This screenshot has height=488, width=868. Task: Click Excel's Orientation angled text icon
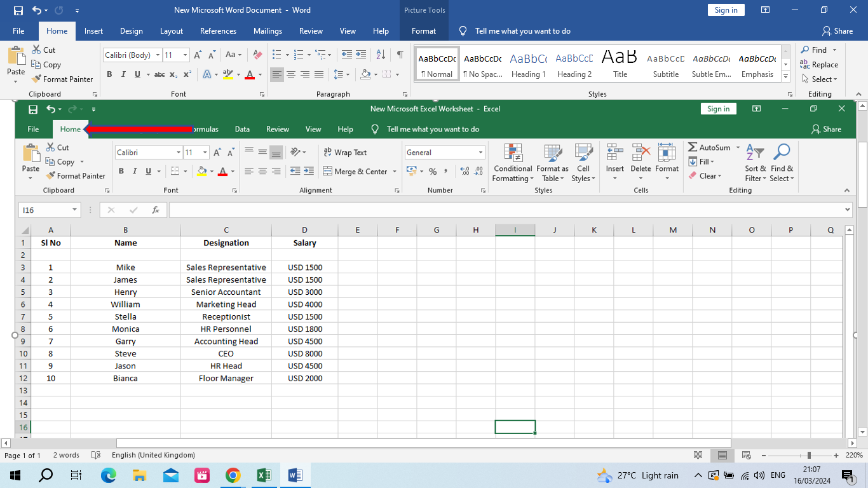295,152
